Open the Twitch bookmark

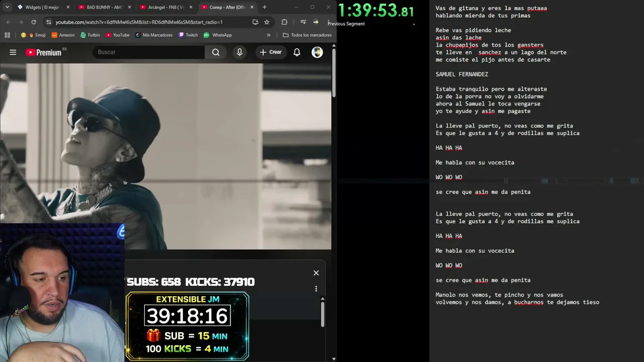click(x=188, y=35)
